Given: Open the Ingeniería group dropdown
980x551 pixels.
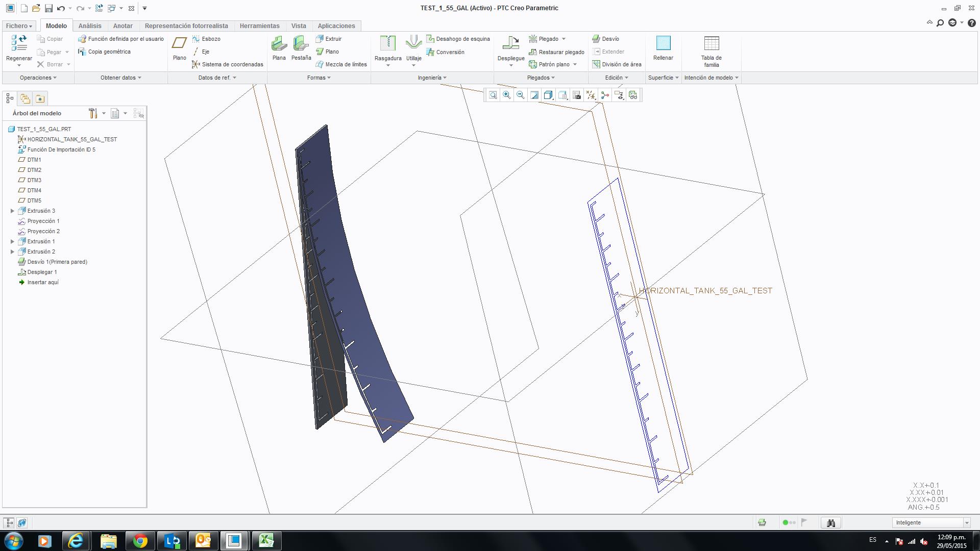Looking at the screenshot, I should [432, 78].
